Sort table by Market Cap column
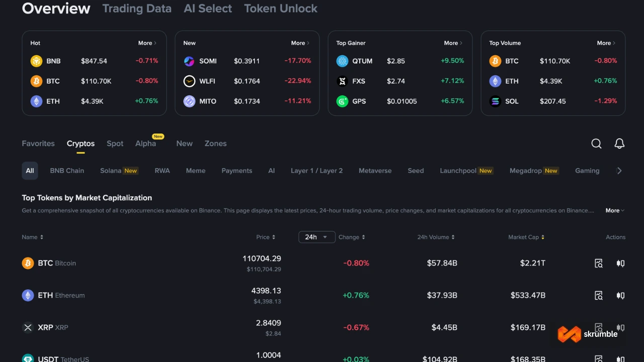This screenshot has width=644, height=362. coord(526,237)
